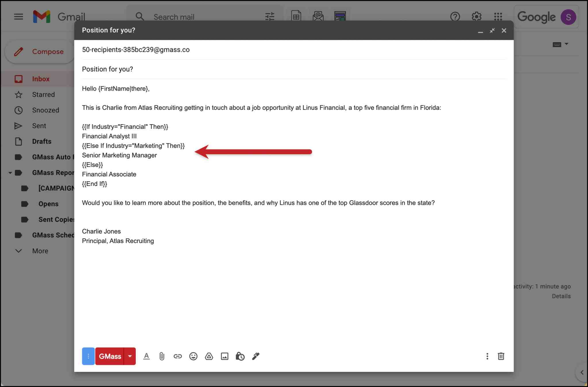The image size is (588, 387).
Task: Toggle confidential mode for this email
Action: [240, 356]
